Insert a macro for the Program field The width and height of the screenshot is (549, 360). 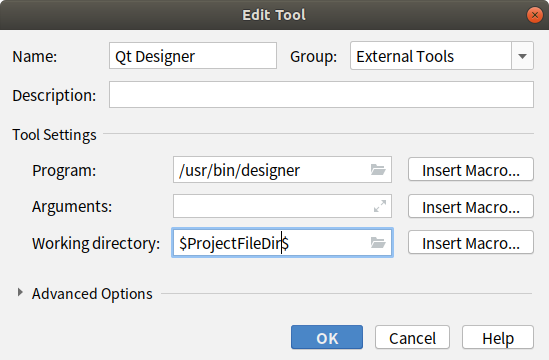point(471,169)
